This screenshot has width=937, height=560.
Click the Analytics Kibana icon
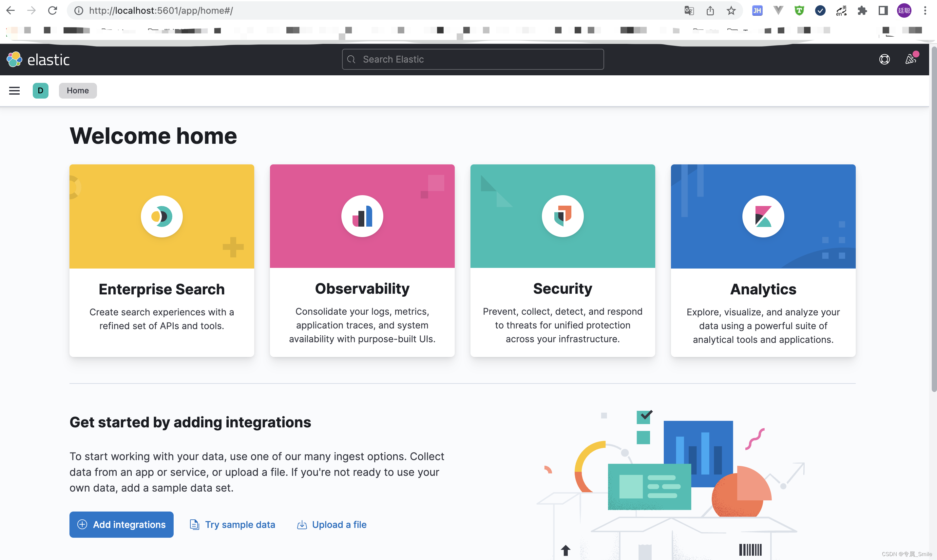(763, 216)
